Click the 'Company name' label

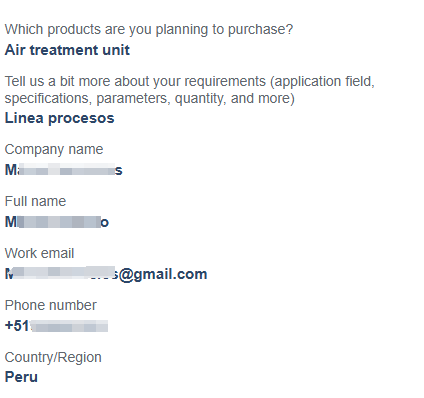54,149
